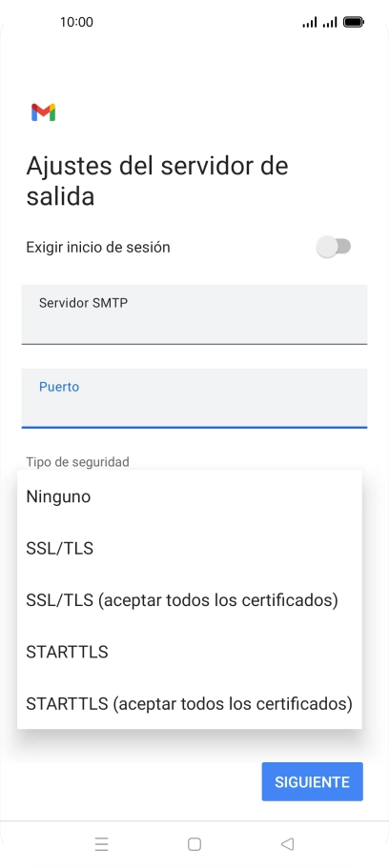Tap the second signal strength icon
The height and width of the screenshot is (868, 389).
(330, 22)
